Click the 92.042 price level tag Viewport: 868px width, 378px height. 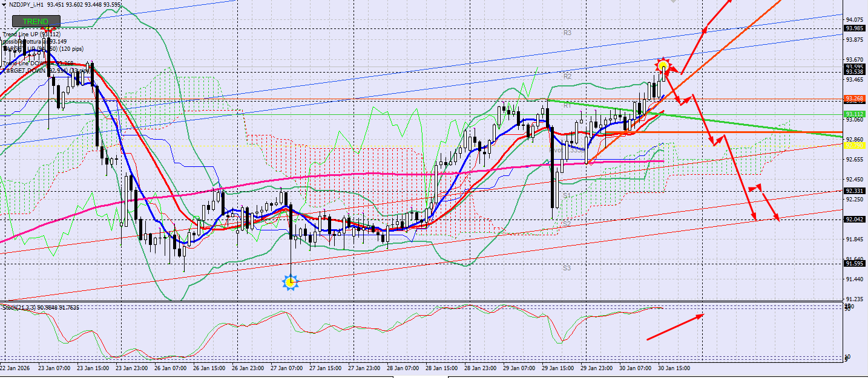[x=854, y=219]
